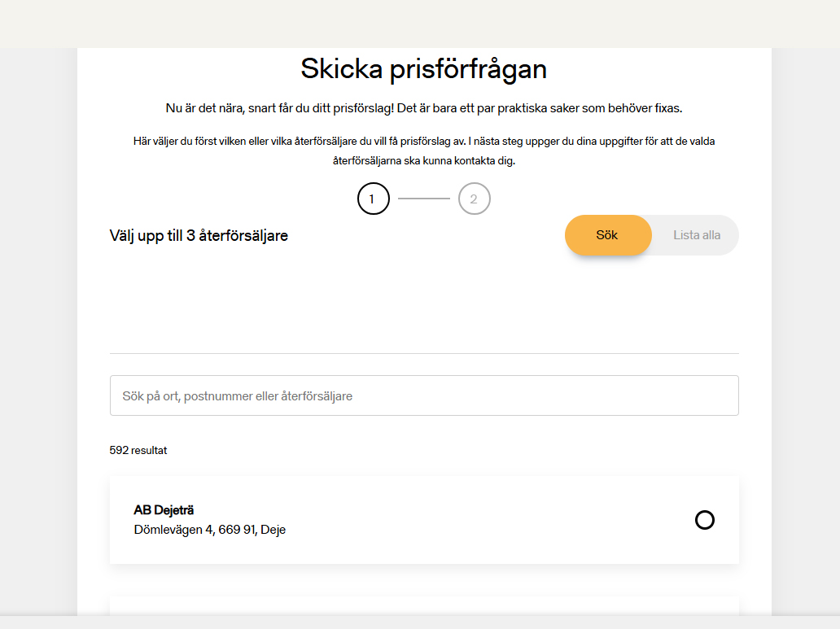Viewport: 840px width, 629px height.
Task: Click empty space inside the AB Dejeträ card
Action: tap(488, 520)
